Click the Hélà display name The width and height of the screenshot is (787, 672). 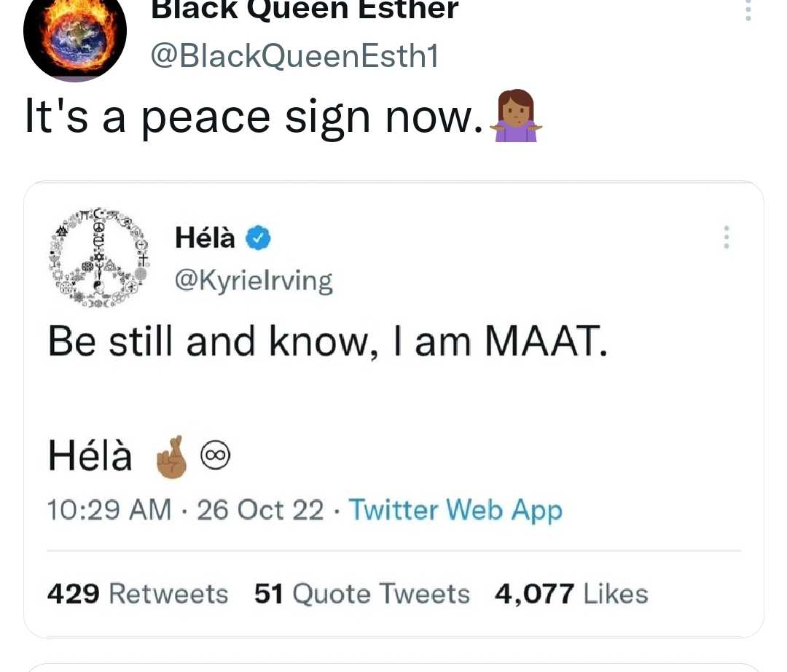coord(205,238)
